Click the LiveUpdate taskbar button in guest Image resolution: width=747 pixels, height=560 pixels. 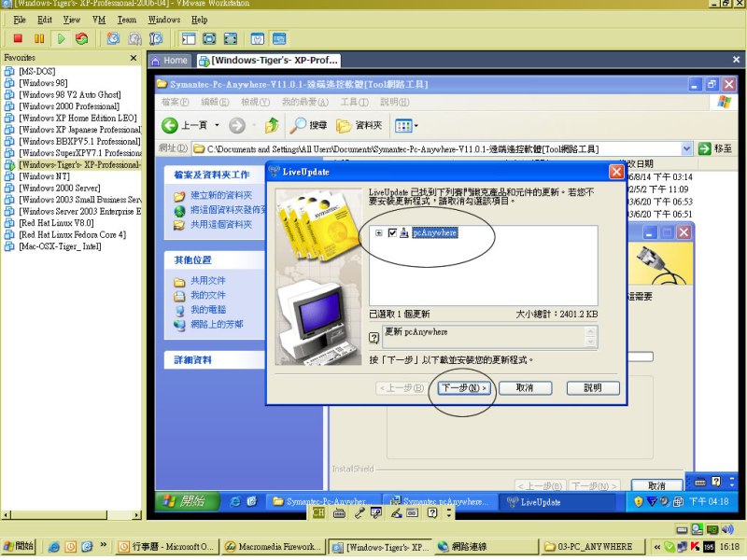[557, 502]
